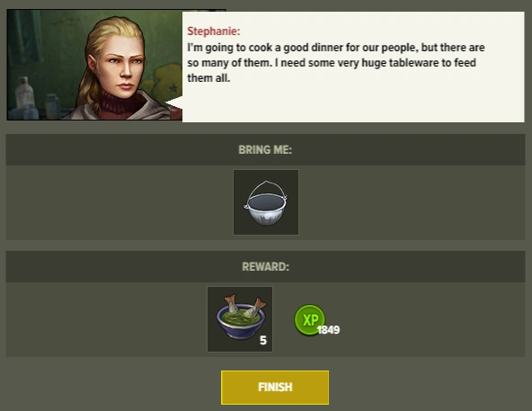
Task: Click the REWARD section header
Action: (x=265, y=266)
